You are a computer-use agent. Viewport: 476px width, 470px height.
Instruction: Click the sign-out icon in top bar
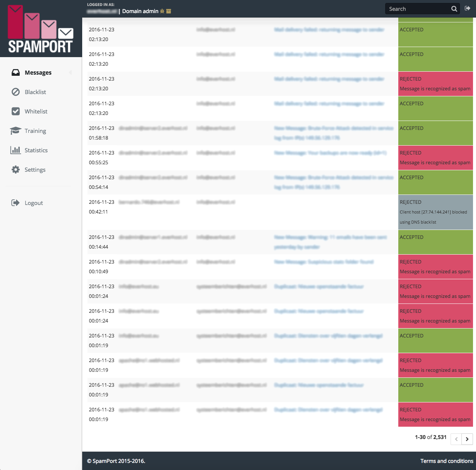pos(467,8)
